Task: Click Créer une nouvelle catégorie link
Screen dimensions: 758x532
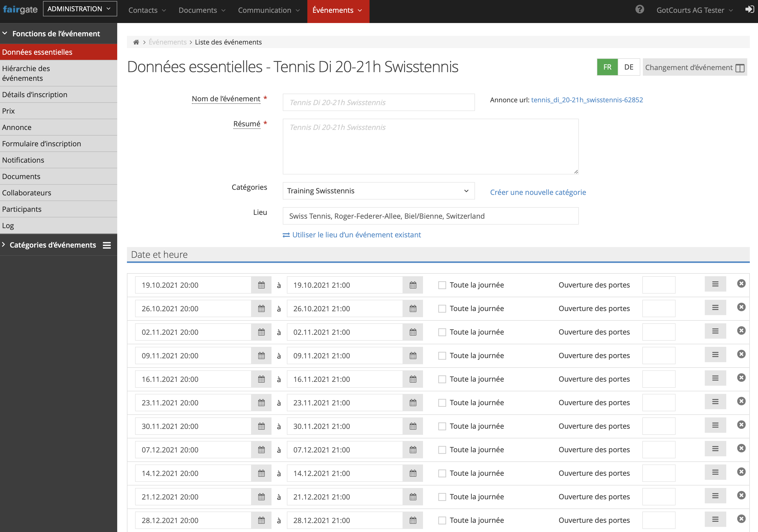Action: (538, 192)
